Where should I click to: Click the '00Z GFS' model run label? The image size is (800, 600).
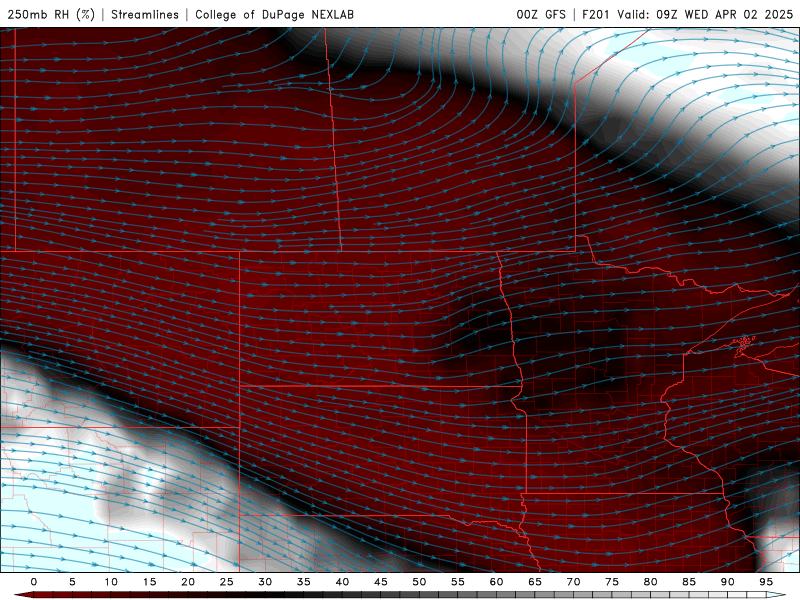click(541, 15)
